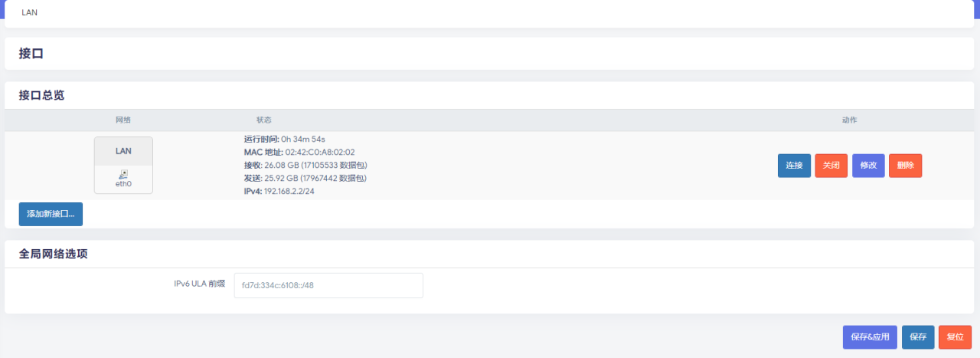Click the eth0 network device icon
The image size is (980, 358).
tap(123, 174)
